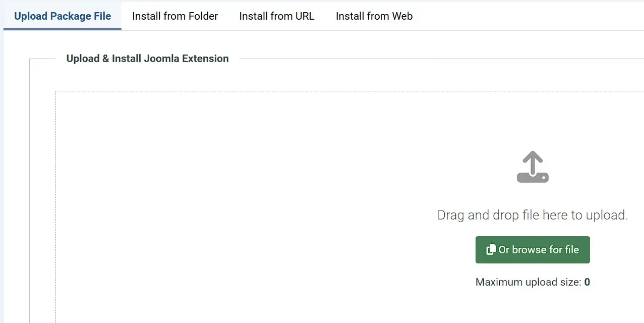The width and height of the screenshot is (644, 323).
Task: Click the Upload & Install Joomla Extension heading
Action: coord(147,58)
